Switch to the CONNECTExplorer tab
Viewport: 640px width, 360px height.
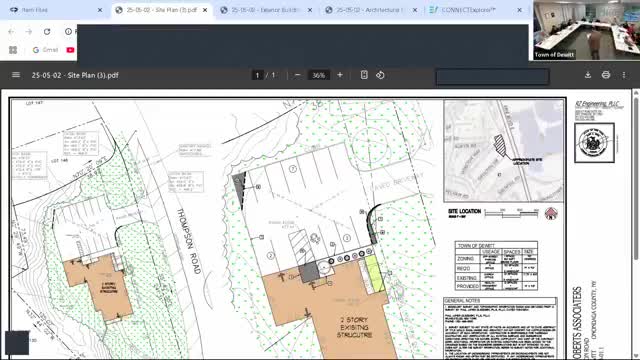coord(476,10)
